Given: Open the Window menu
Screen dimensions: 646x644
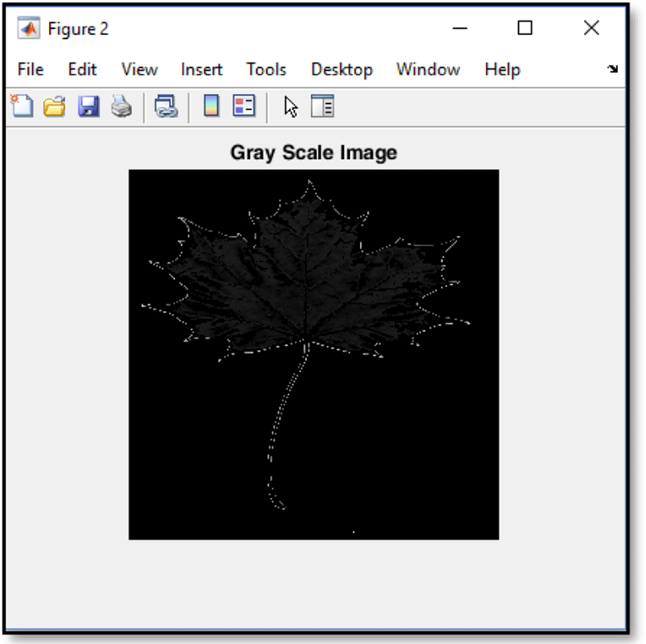Looking at the screenshot, I should 428,70.
